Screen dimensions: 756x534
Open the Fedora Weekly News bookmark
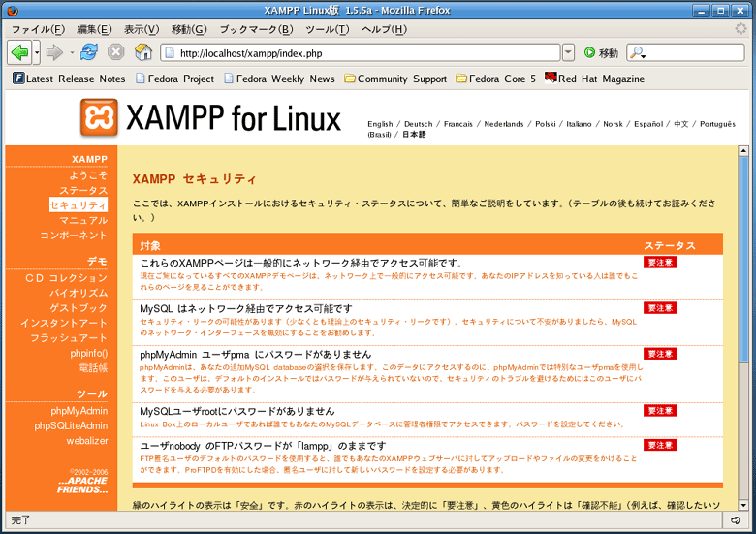pos(280,79)
